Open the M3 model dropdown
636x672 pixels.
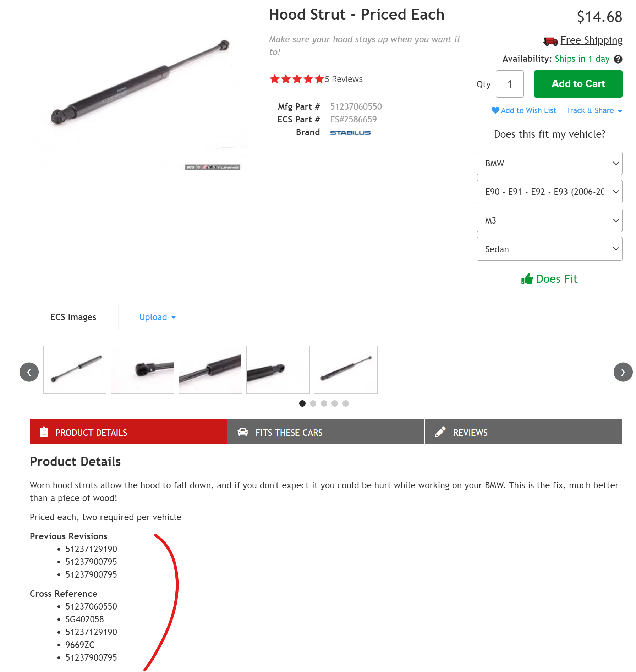pos(549,220)
